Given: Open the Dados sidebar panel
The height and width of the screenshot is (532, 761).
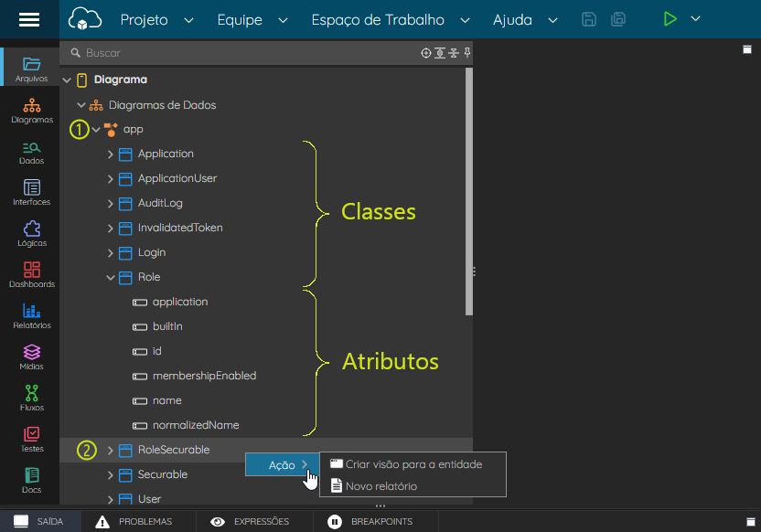Looking at the screenshot, I should (x=31, y=153).
